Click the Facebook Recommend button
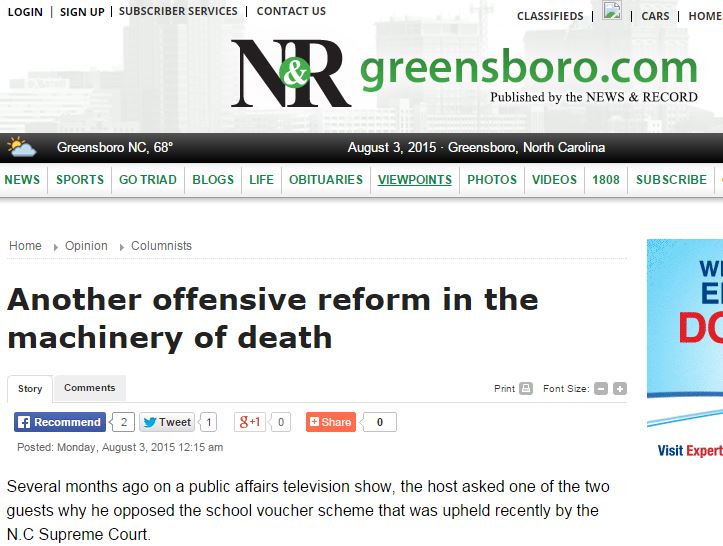 click(60, 422)
